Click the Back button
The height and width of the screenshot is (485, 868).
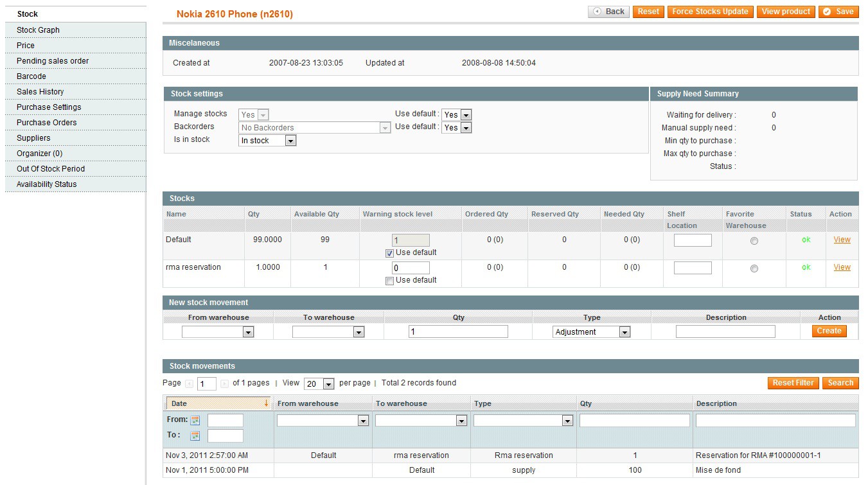[609, 12]
